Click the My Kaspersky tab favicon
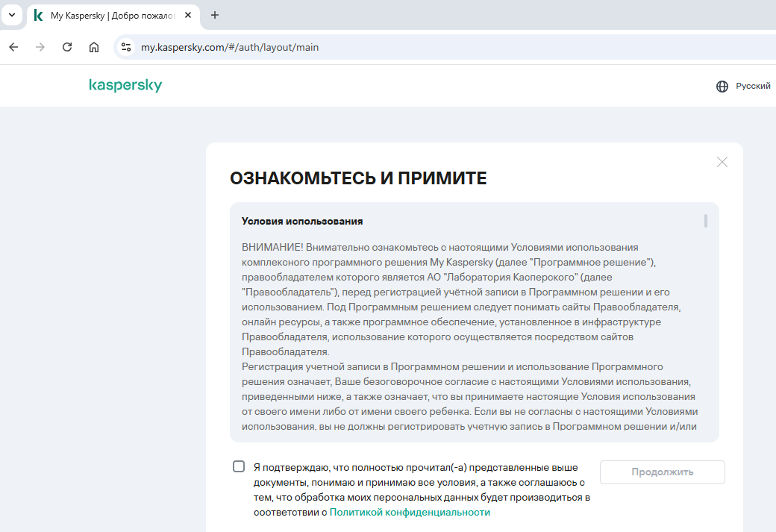The width and height of the screenshot is (776, 532). 38,16
